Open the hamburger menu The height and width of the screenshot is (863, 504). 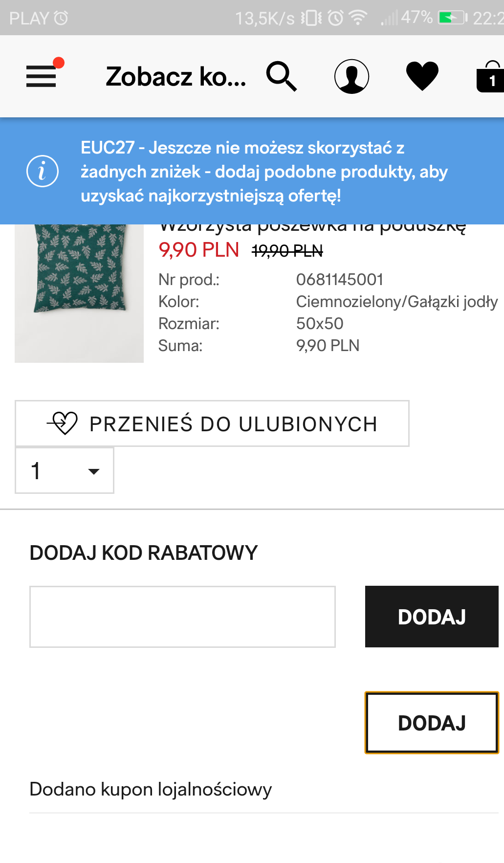tap(41, 76)
